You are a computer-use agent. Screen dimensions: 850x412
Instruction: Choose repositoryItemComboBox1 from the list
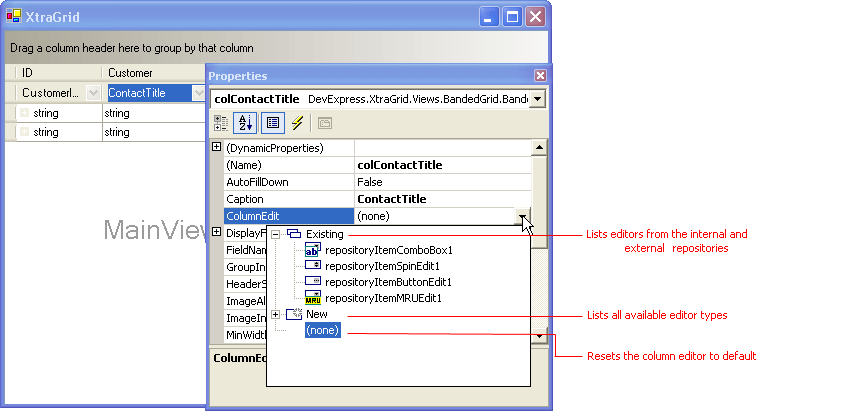point(388,250)
